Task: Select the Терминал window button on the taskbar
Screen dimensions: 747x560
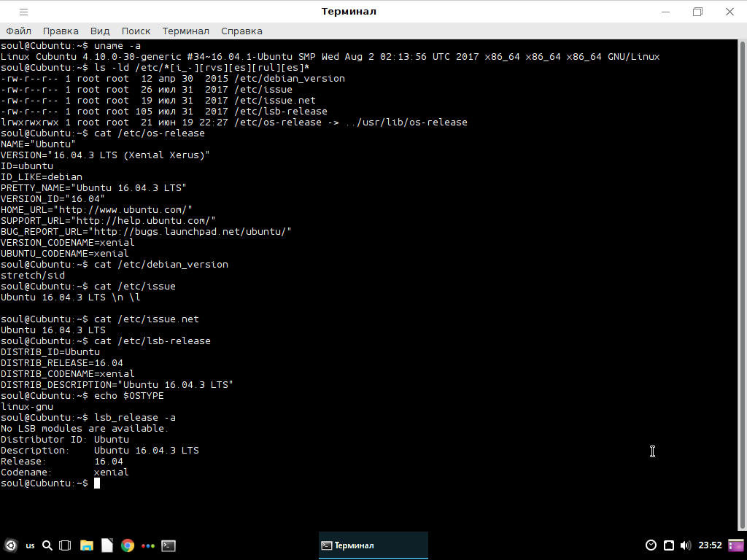Action: coord(373,545)
